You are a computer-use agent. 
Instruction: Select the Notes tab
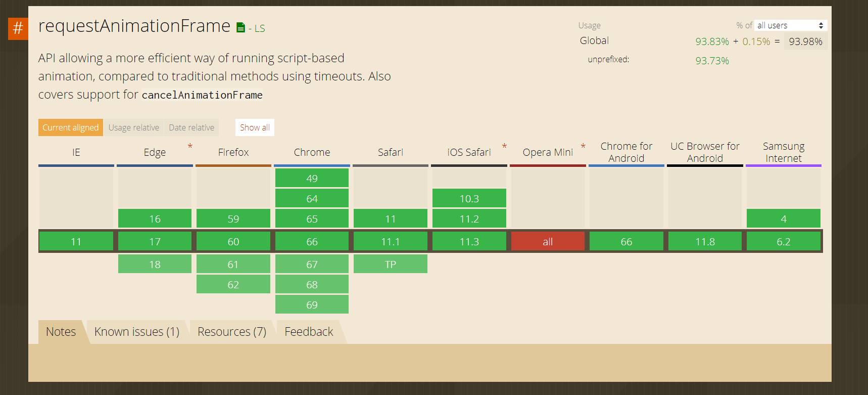[x=61, y=332]
